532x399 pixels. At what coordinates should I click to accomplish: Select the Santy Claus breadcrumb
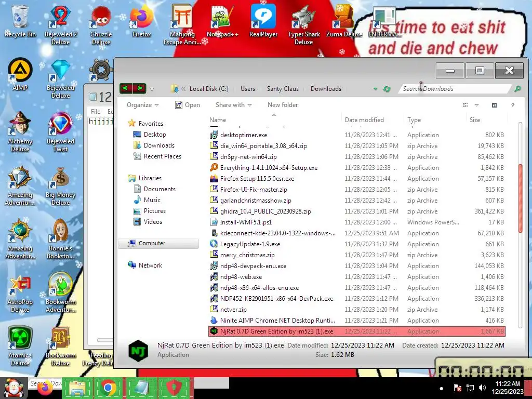pyautogui.click(x=283, y=88)
